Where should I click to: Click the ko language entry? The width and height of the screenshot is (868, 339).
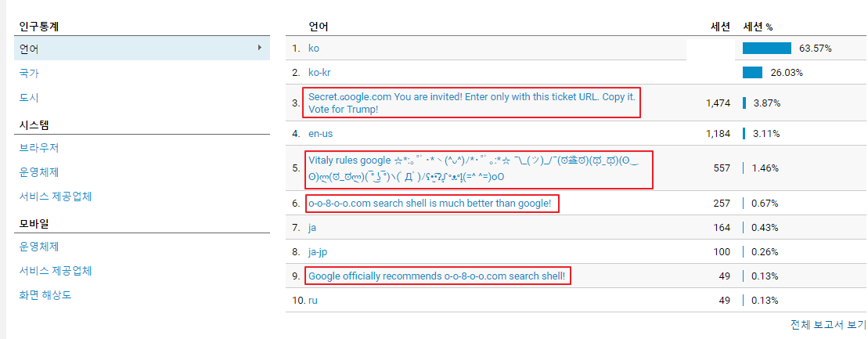(314, 49)
